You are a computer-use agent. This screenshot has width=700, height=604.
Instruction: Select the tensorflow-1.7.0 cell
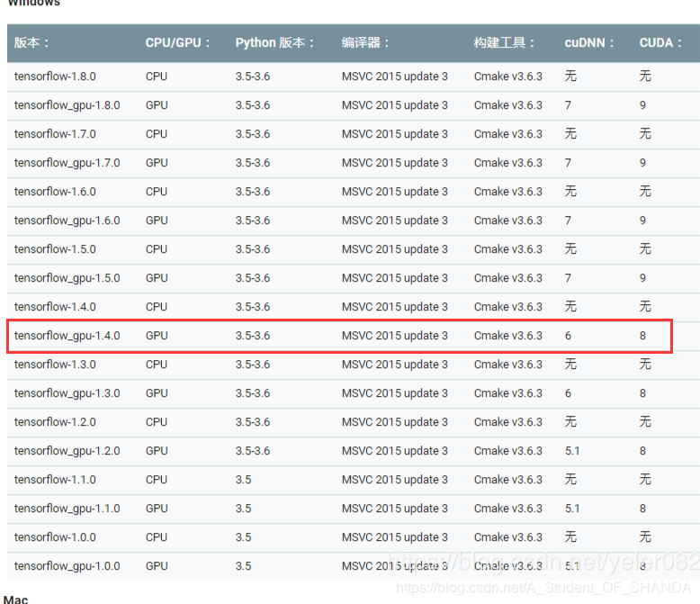click(55, 134)
